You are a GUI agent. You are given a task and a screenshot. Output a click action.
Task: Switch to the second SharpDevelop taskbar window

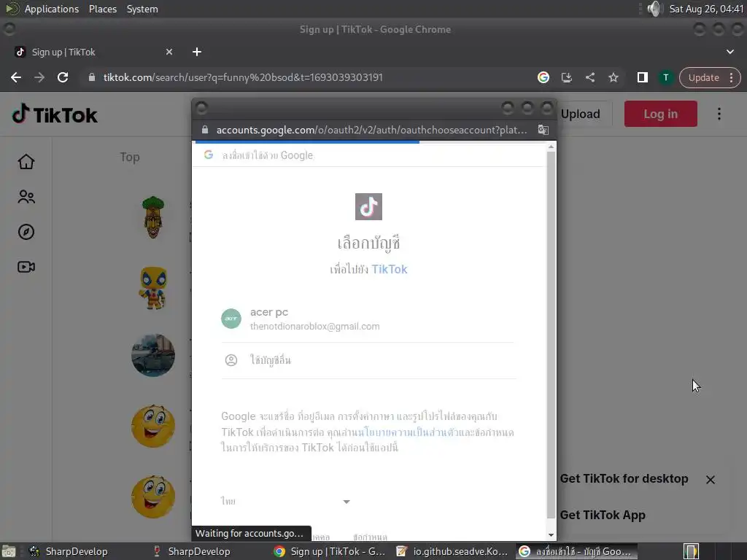click(x=192, y=551)
